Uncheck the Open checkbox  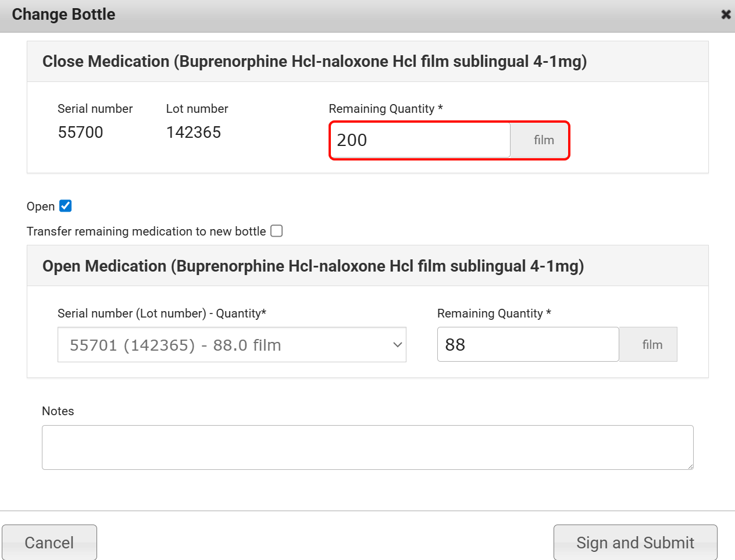pos(66,206)
